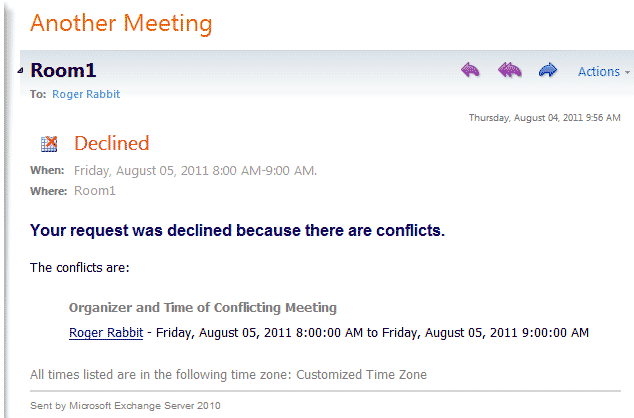Screen dimensions: 634x418
Task: Click the Sent by Microsoft Exchange Server footer
Action: click(x=125, y=405)
